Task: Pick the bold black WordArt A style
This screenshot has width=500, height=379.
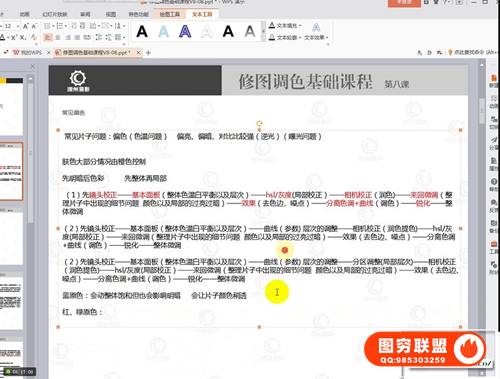Action: point(228,32)
